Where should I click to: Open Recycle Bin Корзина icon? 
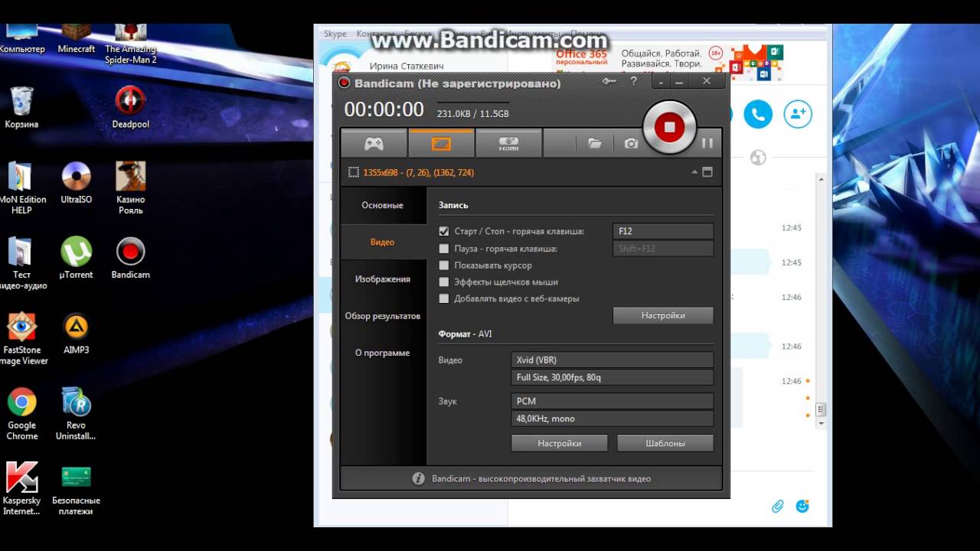[21, 108]
